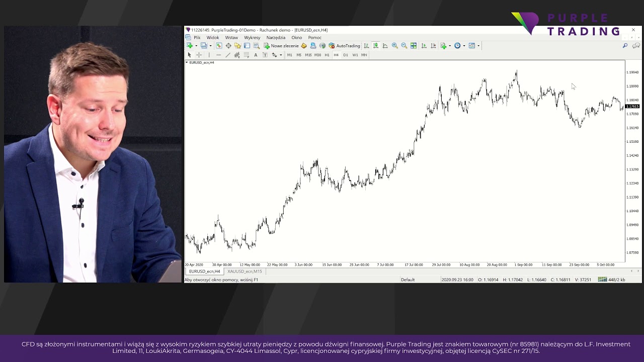Expand the Periods dropdown arrow
This screenshot has height=362, width=644.
coord(464,46)
